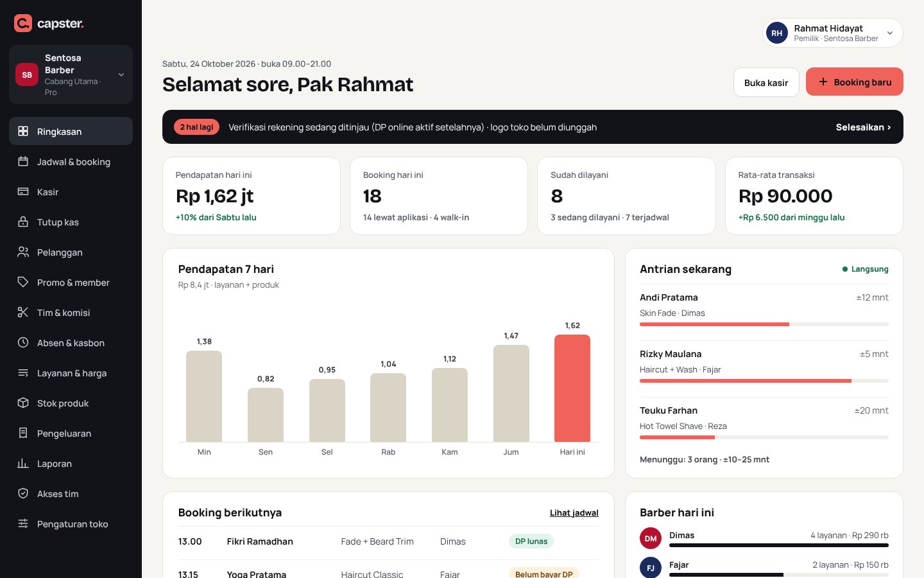924x578 pixels.
Task: Click Selesaikan chevron in the banner
Action: pyautogui.click(x=889, y=128)
